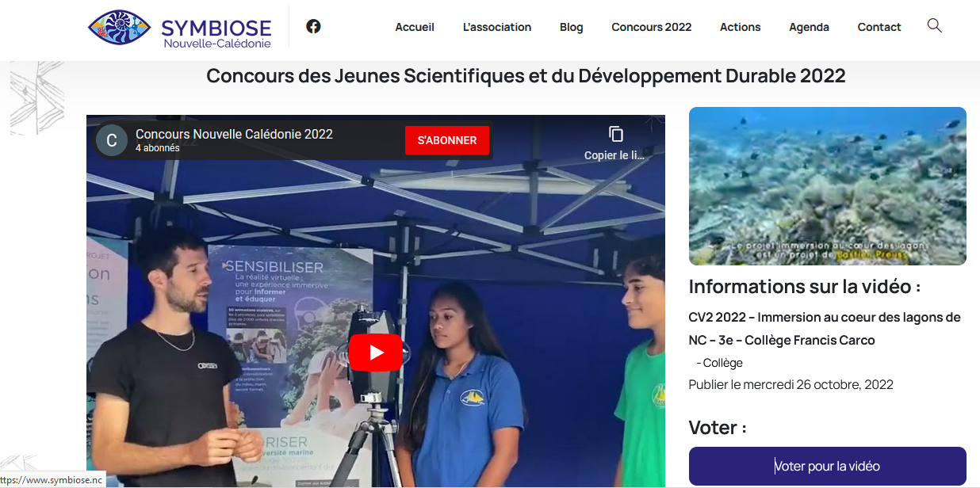Open the L'association menu item
Screen dimensions: 980x488
tap(497, 27)
